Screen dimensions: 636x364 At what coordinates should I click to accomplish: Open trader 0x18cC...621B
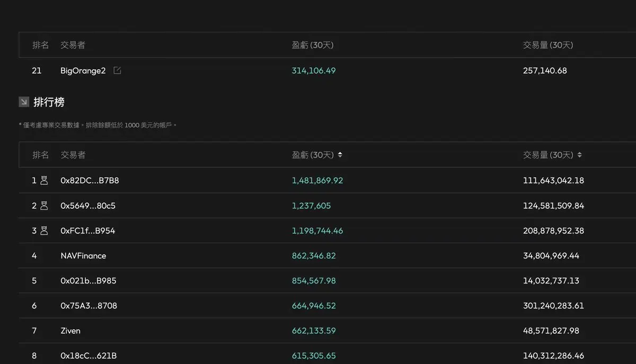88,356
